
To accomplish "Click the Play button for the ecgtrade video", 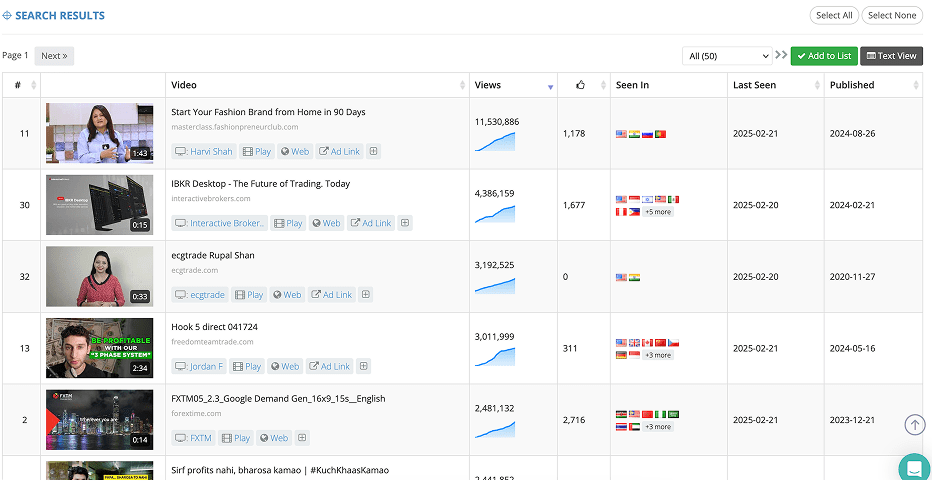I will [x=249, y=295].
